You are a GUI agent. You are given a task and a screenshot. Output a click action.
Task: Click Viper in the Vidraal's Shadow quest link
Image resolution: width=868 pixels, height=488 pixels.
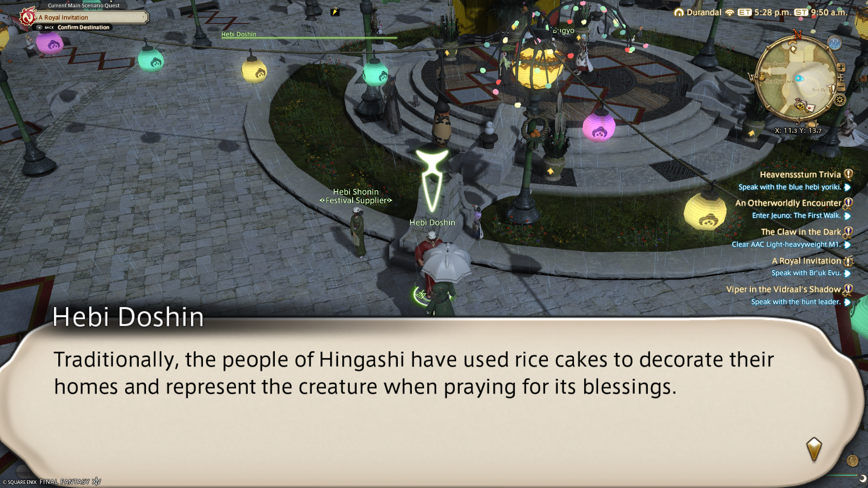783,290
